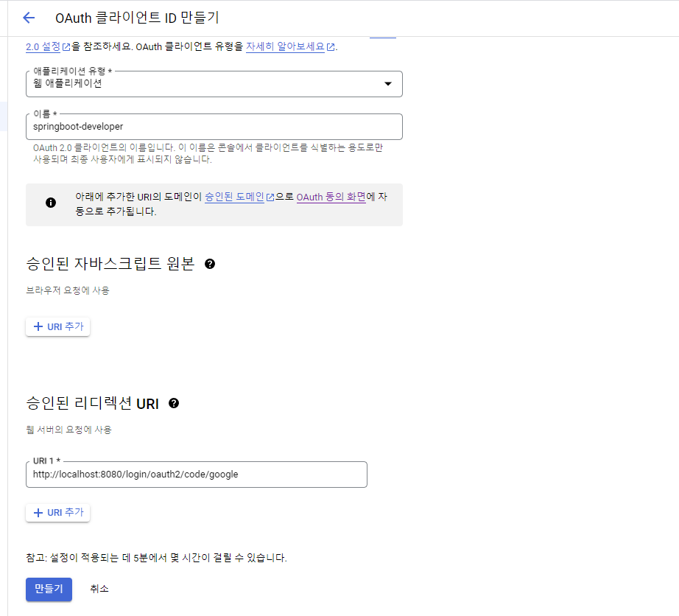Viewport: 679px width, 616px height.
Task: Expand the 애플리케이션 유형 dropdown arrow
Action: tap(388, 83)
